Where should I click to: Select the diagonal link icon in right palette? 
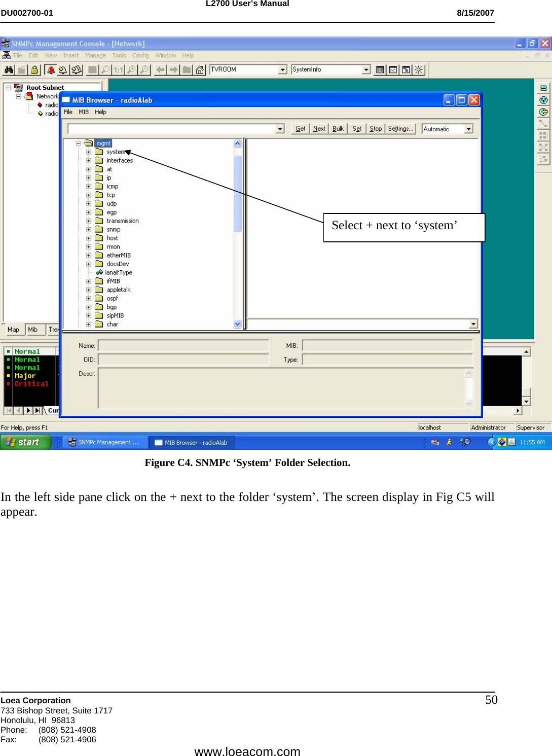543,124
